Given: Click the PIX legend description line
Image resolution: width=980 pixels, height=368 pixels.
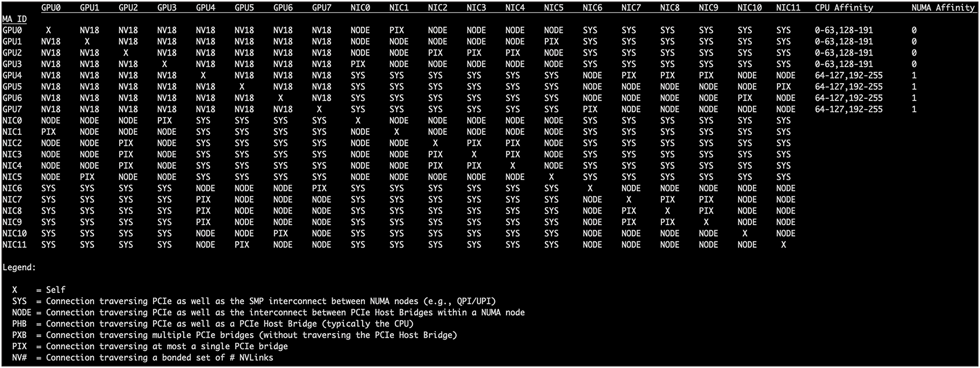Looking at the screenshot, I should [x=150, y=346].
